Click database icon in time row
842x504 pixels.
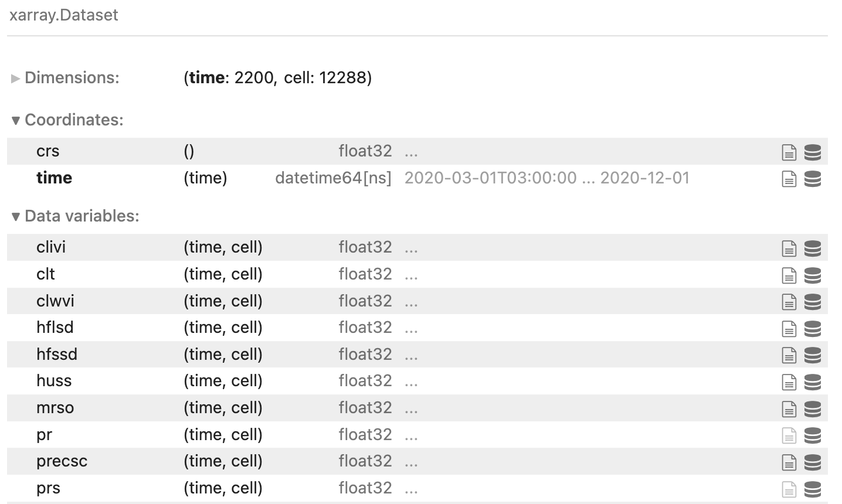[x=812, y=179]
